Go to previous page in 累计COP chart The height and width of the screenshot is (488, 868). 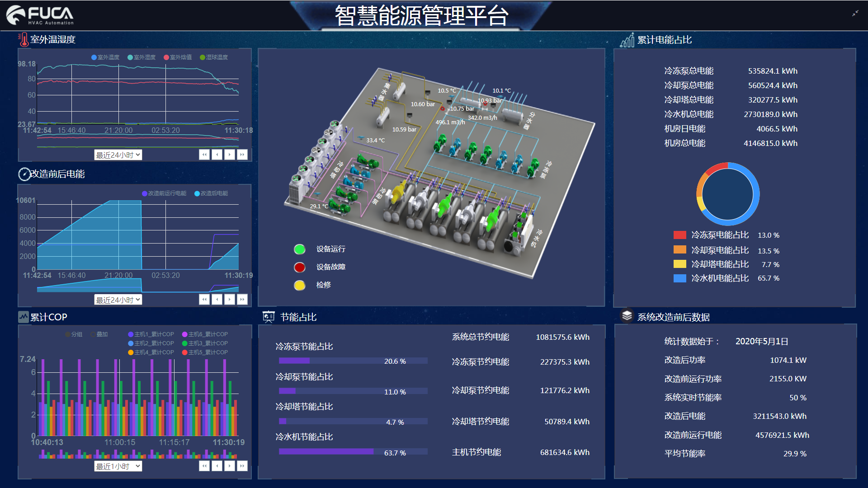click(217, 466)
